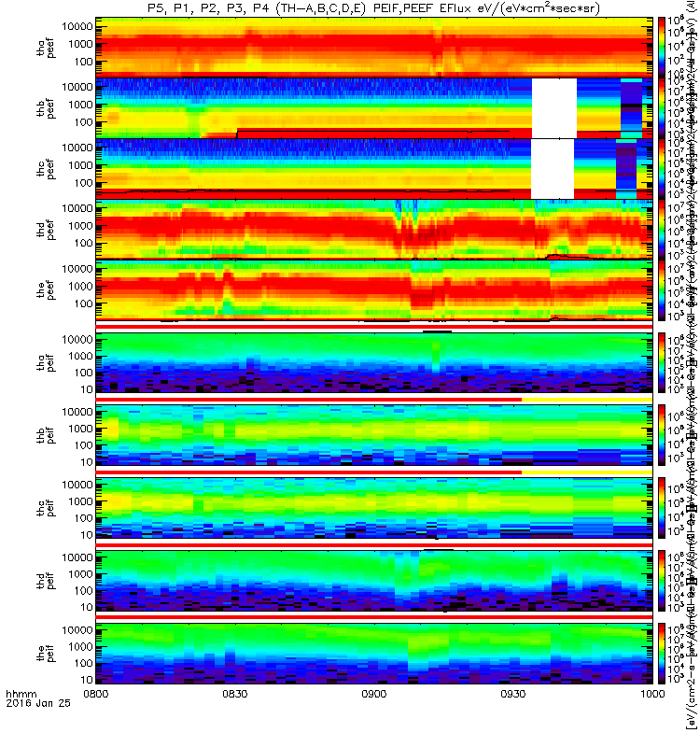Viewport: 700px width, 747px height.
Task: Click the 1000 energy tick in thb peif panel
Action: pos(80,429)
